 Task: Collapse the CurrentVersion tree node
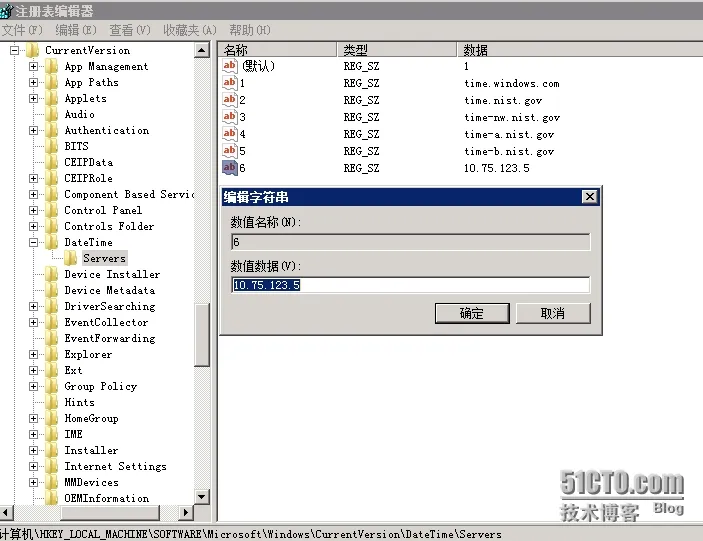(14, 50)
